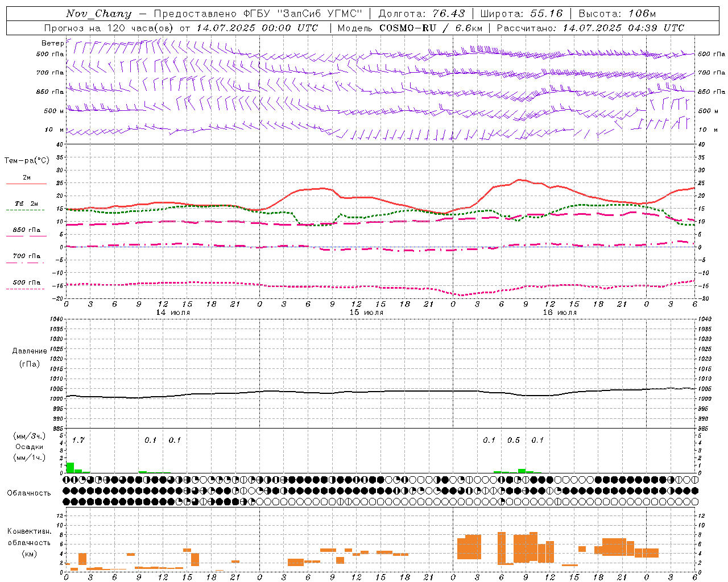Click the -20 value on left temperature axis
The width and height of the screenshot is (728, 582).
click(x=58, y=299)
